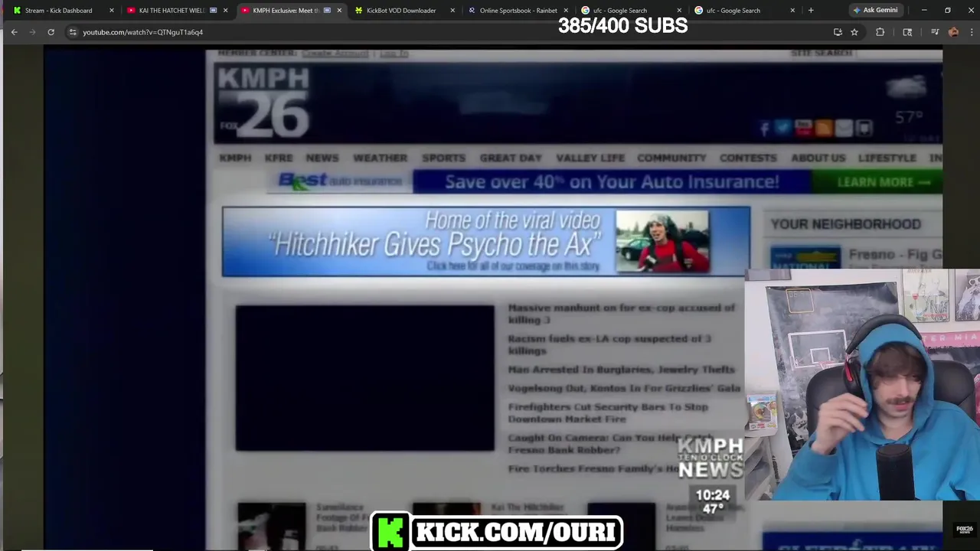Open the Chrome three-dot menu
The image size is (980, 551).
pyautogui.click(x=972, y=32)
